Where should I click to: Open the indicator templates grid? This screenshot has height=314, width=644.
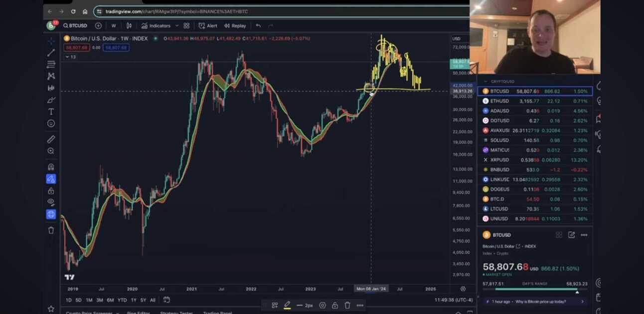click(x=186, y=25)
